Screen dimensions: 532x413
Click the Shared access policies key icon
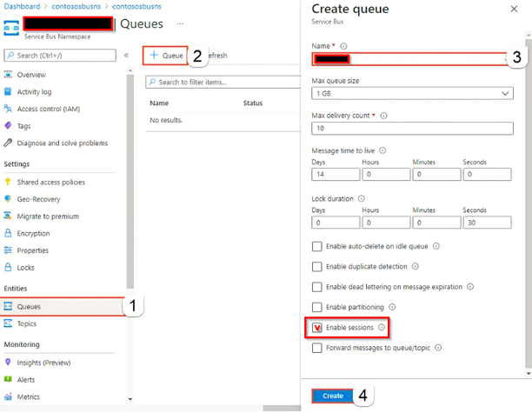(x=8, y=182)
